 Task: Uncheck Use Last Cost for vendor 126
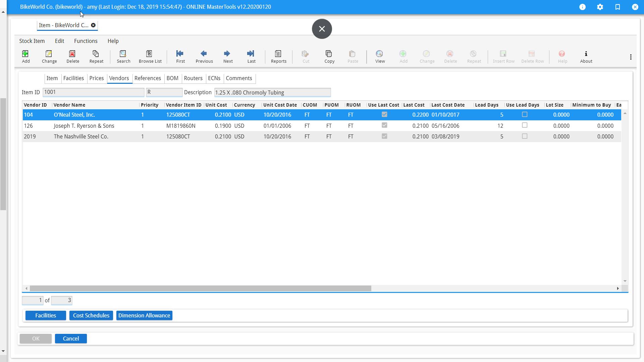385,125
